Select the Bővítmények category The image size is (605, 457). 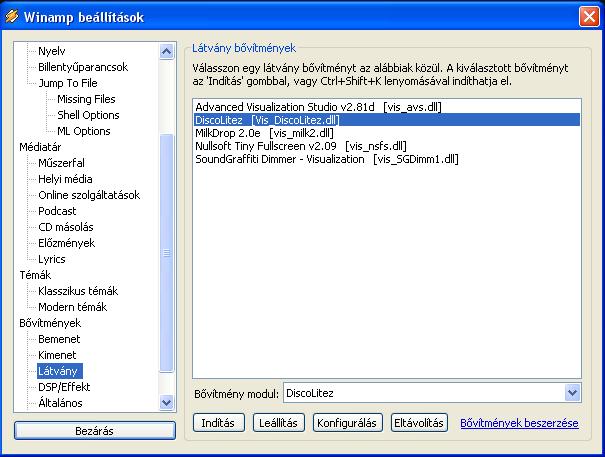50,323
